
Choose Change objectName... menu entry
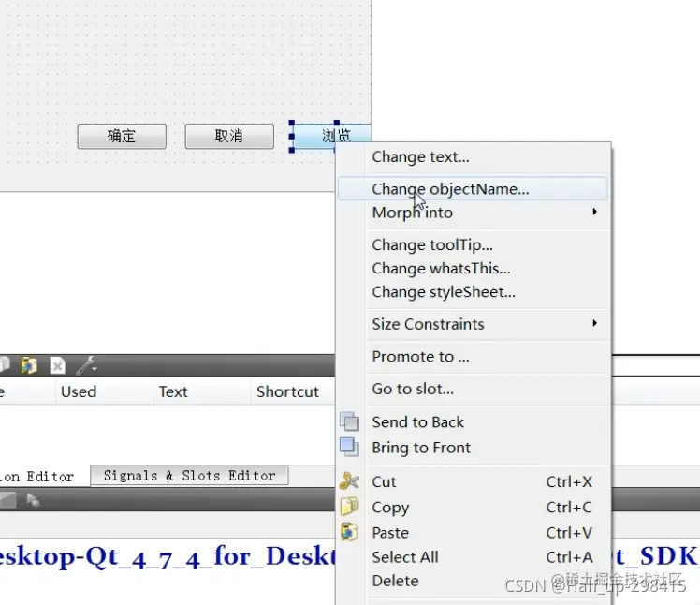[474, 189]
